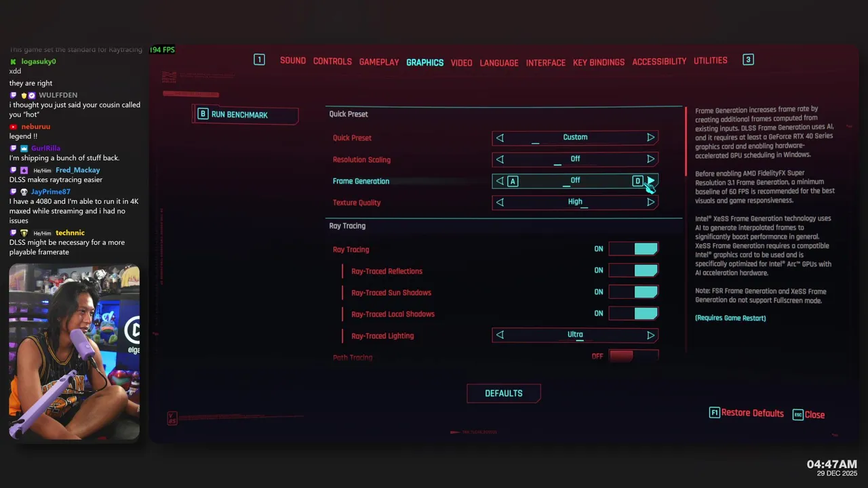Click the Resolution Scaling setting label
This screenshot has width=868, height=488.
point(361,159)
